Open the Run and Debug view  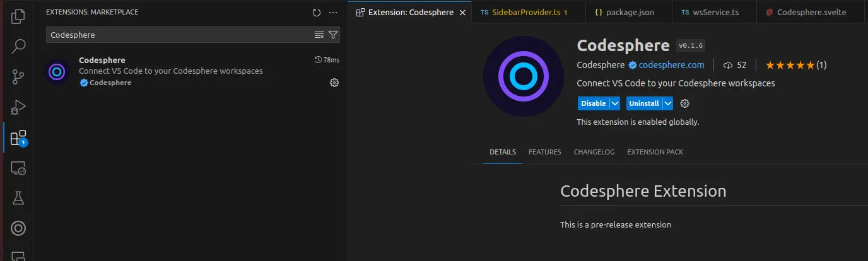tap(18, 107)
